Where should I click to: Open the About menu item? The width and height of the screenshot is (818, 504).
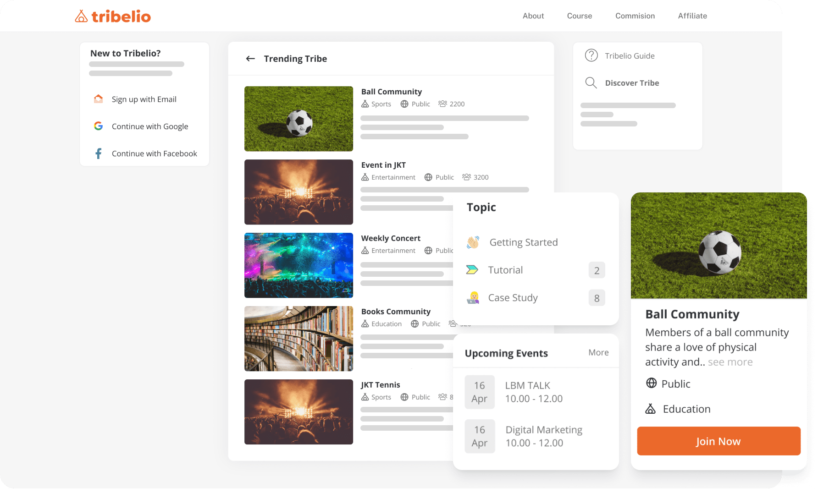coord(533,16)
